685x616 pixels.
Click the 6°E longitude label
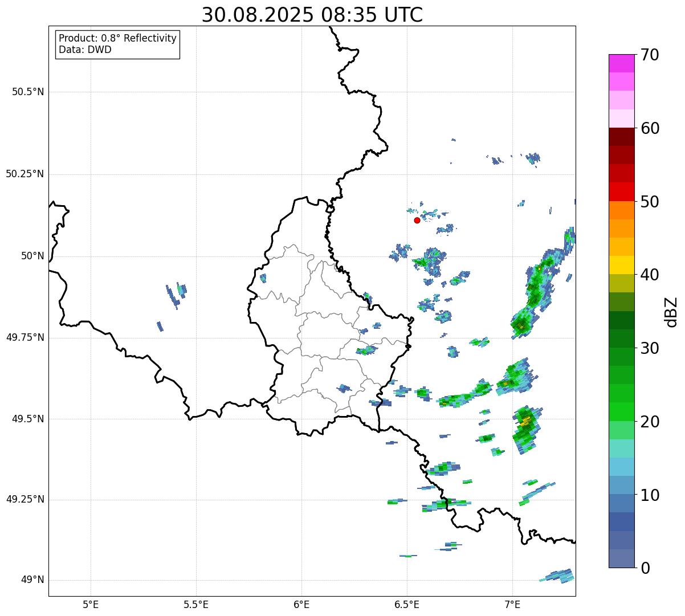point(301,604)
